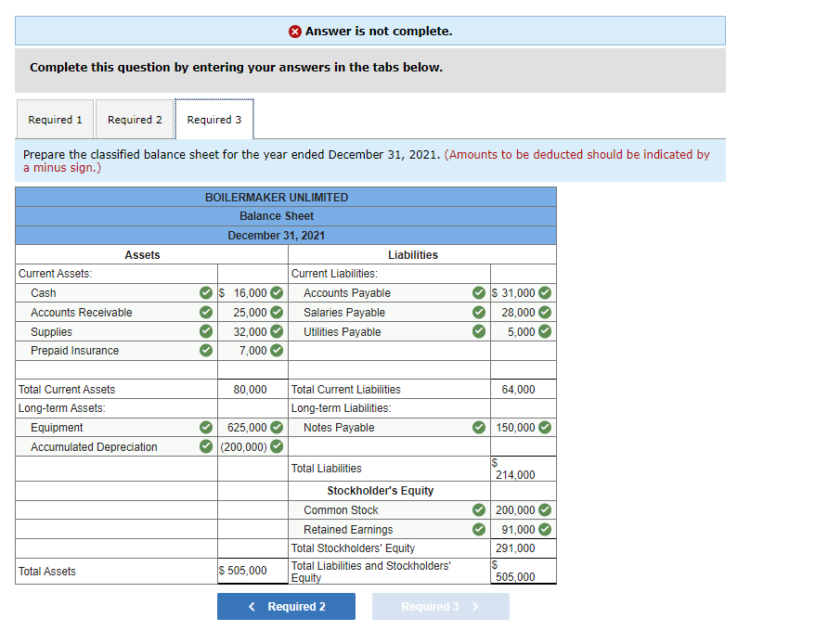Click the check next to Prepaid Insurance label

tap(206, 351)
